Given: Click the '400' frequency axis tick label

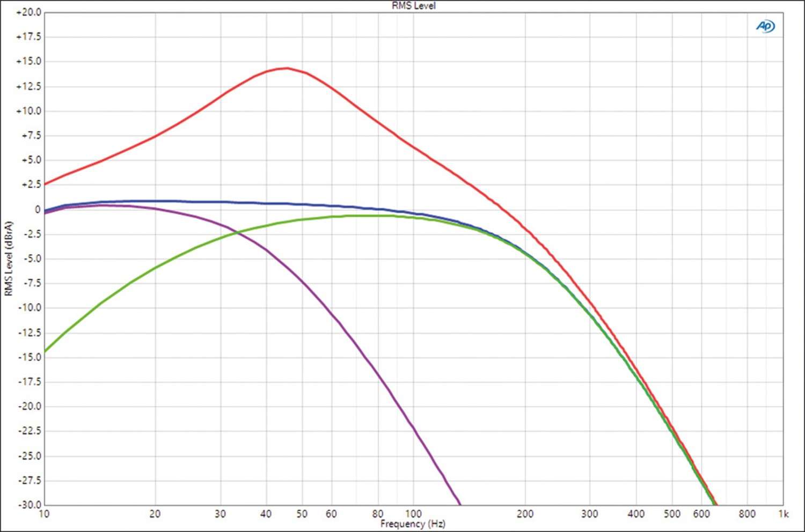Looking at the screenshot, I should [x=636, y=514].
